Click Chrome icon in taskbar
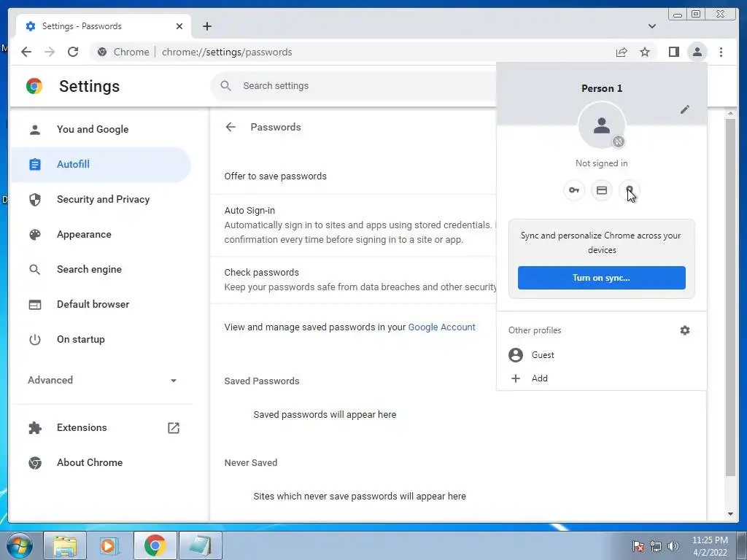Viewport: 747px width, 560px height. point(155,545)
